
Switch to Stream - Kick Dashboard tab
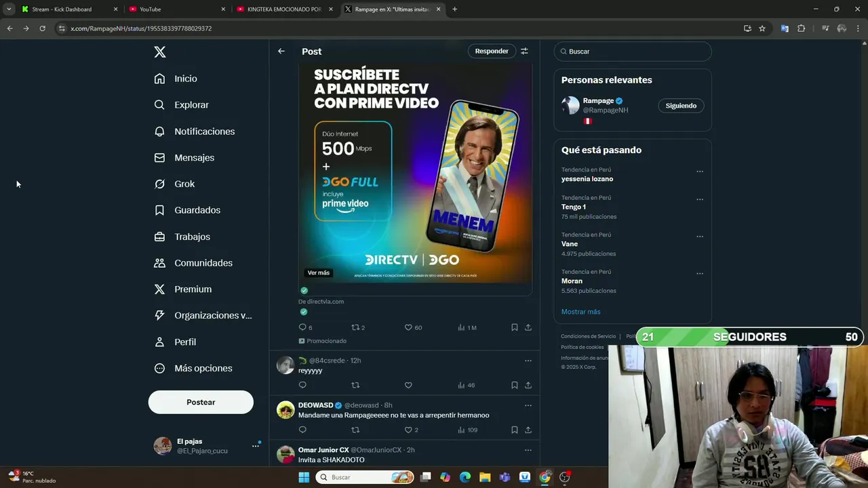click(x=69, y=9)
